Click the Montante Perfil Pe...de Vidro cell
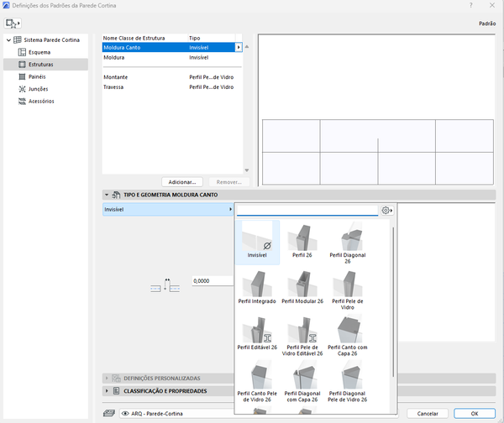Image resolution: width=504 pixels, height=423 pixels. [x=212, y=77]
